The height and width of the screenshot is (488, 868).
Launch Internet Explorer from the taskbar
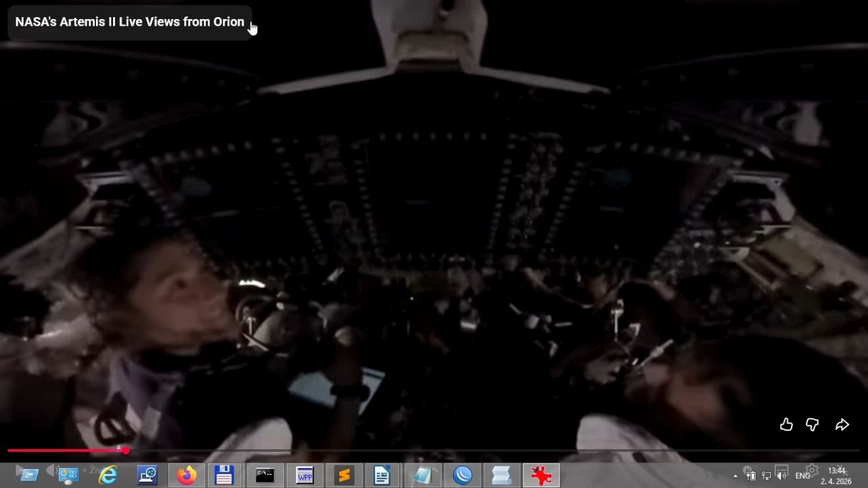[108, 475]
